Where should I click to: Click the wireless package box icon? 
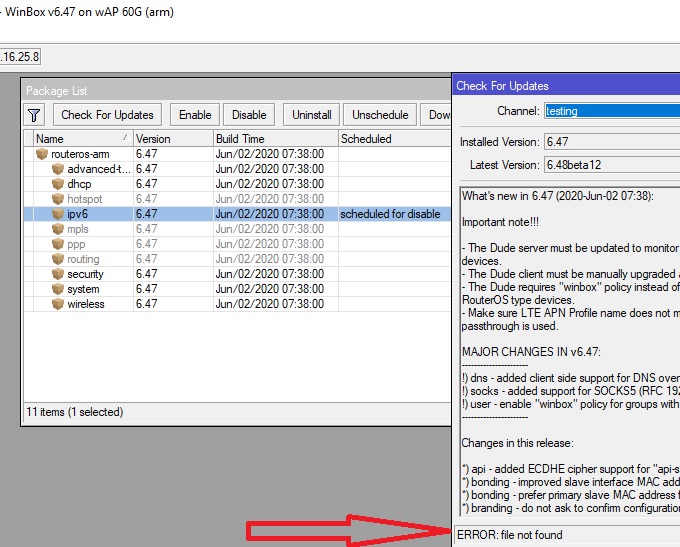(58, 304)
